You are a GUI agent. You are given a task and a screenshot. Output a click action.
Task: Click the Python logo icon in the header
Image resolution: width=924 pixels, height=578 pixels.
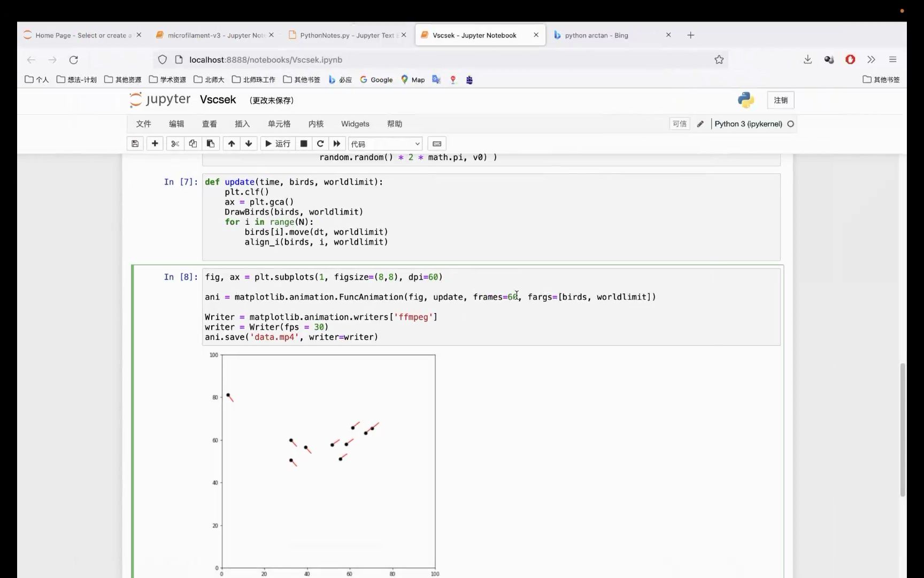pyautogui.click(x=746, y=100)
